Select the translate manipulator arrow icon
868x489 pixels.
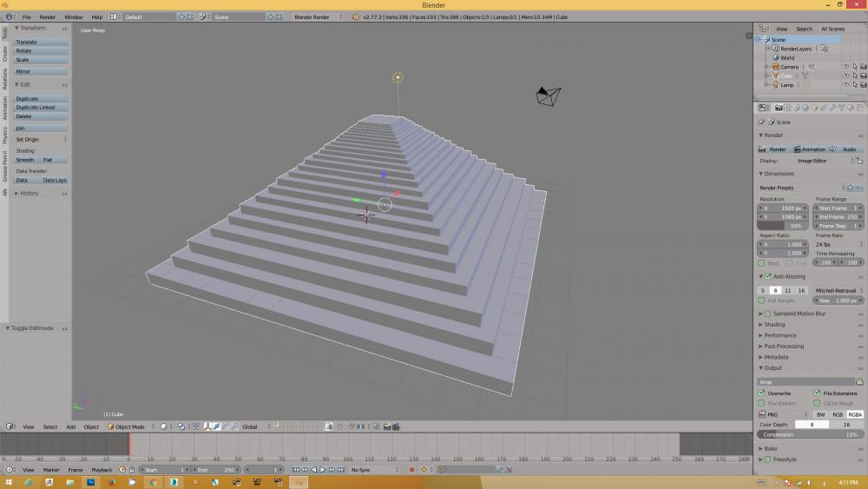(x=216, y=426)
